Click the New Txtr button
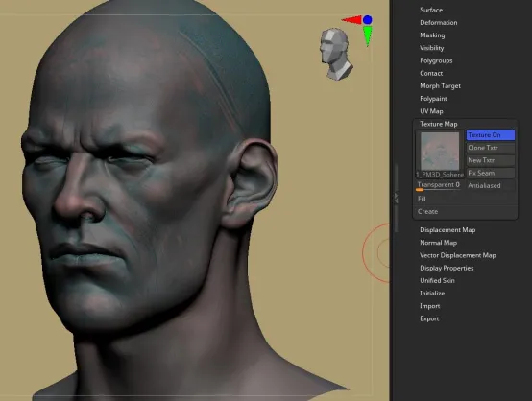532x401 pixels. point(491,160)
